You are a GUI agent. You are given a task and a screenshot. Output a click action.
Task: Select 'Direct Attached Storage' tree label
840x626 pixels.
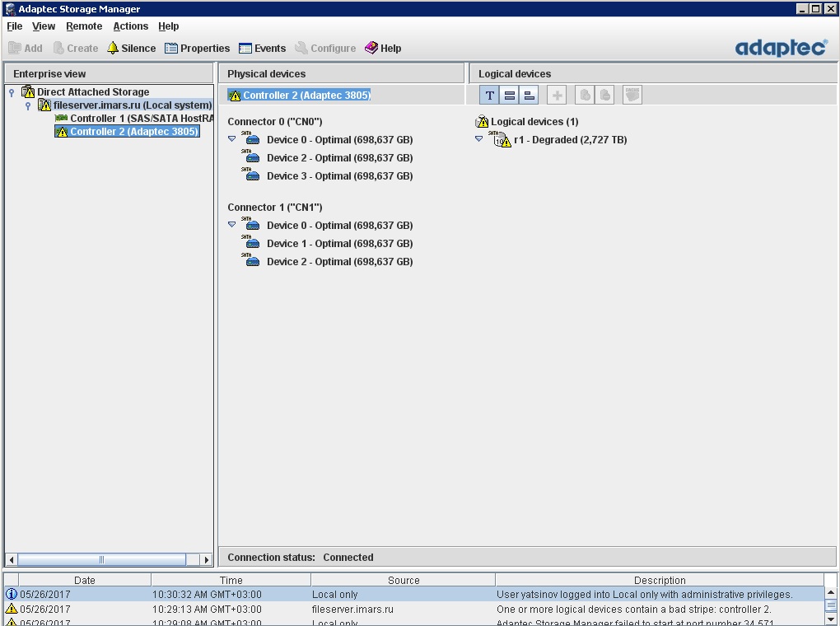[x=93, y=92]
